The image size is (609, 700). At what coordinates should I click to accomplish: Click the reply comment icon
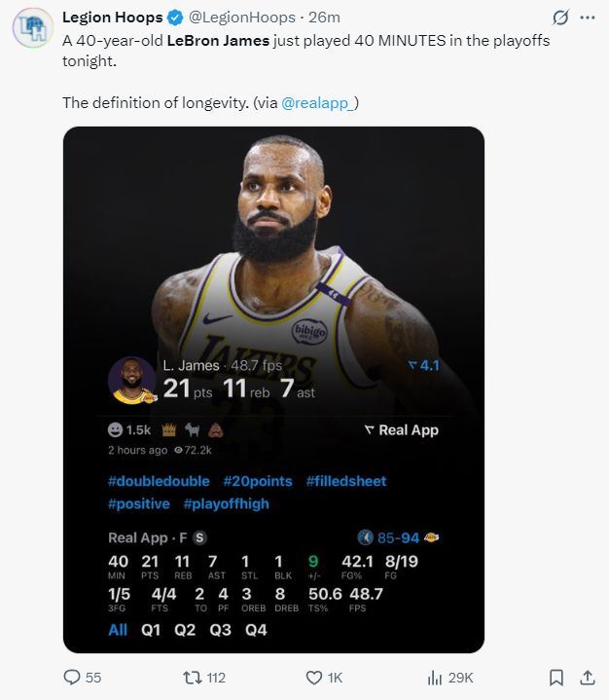click(x=72, y=678)
